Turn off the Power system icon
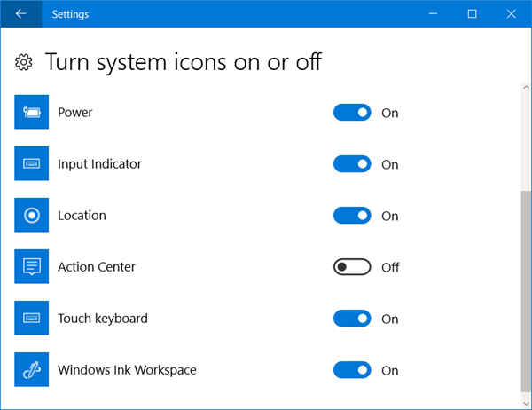This screenshot has height=410, width=532. (x=352, y=113)
